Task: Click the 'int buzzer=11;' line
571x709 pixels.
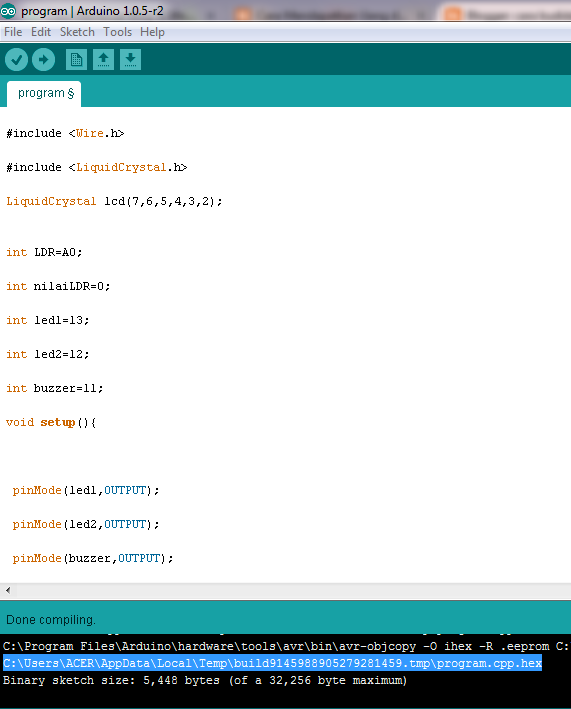Action: click(55, 388)
